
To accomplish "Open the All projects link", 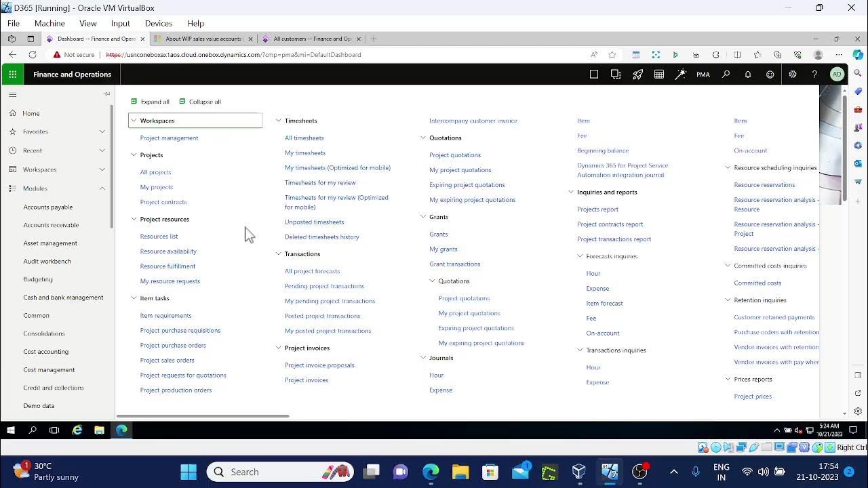I will [155, 172].
